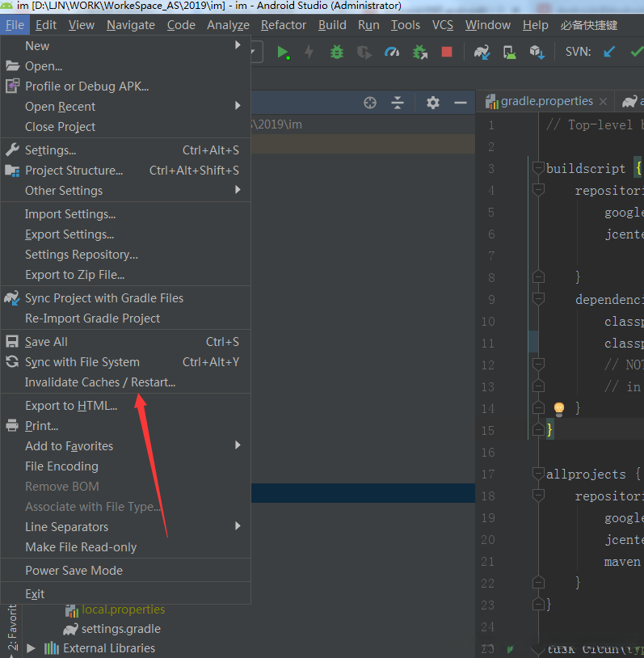
Task: Click the green Run app button
Action: (283, 53)
